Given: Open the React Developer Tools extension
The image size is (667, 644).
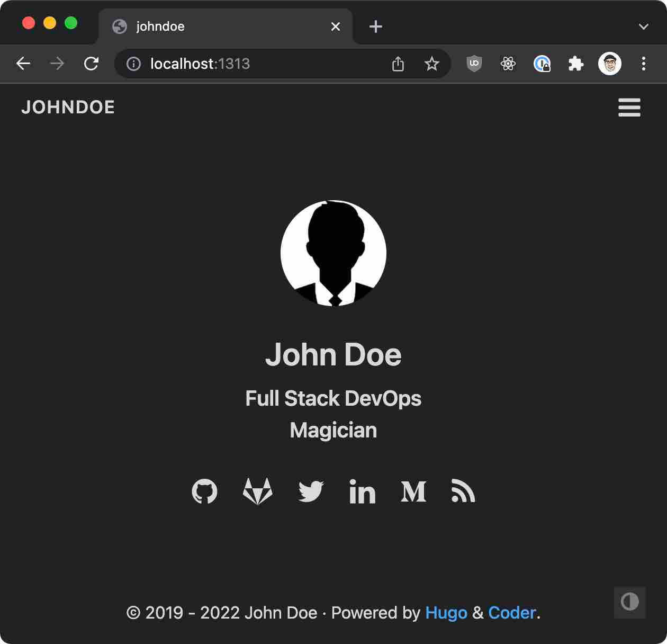Looking at the screenshot, I should 508,64.
